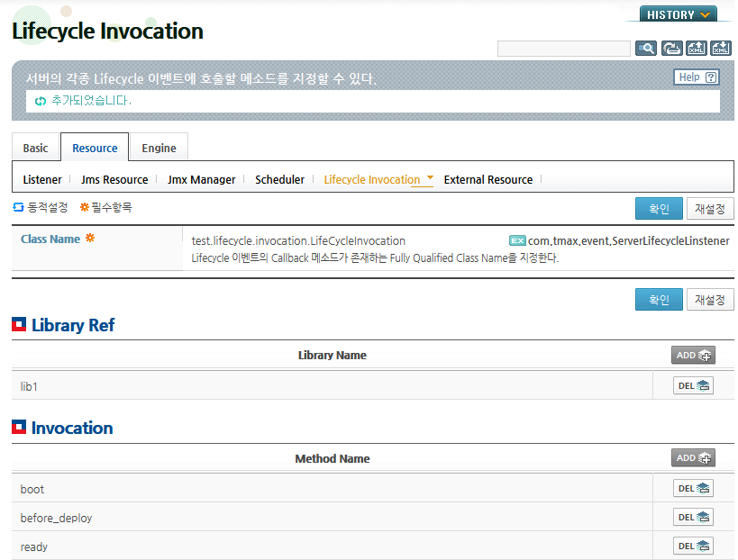Delete the ready method row
738x560 pixels.
coord(693,546)
